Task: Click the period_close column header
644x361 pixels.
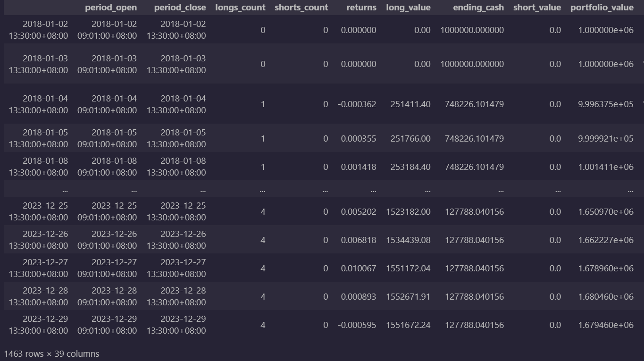Action: click(x=180, y=8)
